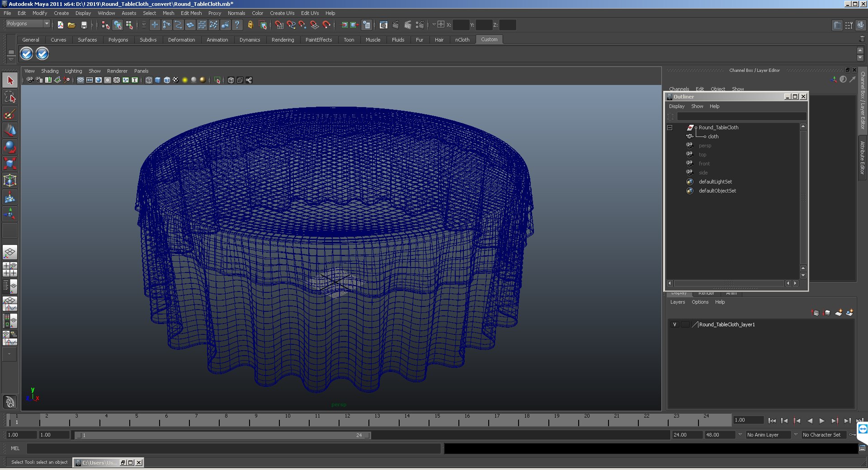Go to start of playback range
The width and height of the screenshot is (868, 470).
[772, 421]
